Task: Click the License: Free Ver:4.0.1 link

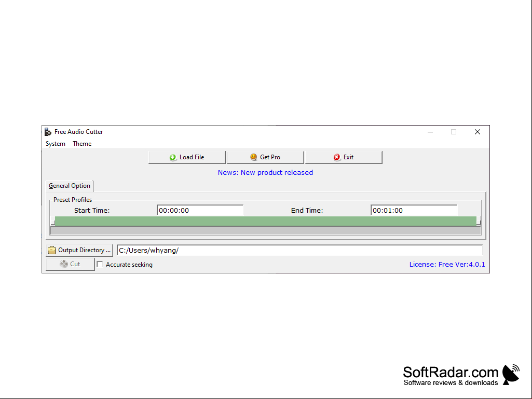Action: point(447,264)
